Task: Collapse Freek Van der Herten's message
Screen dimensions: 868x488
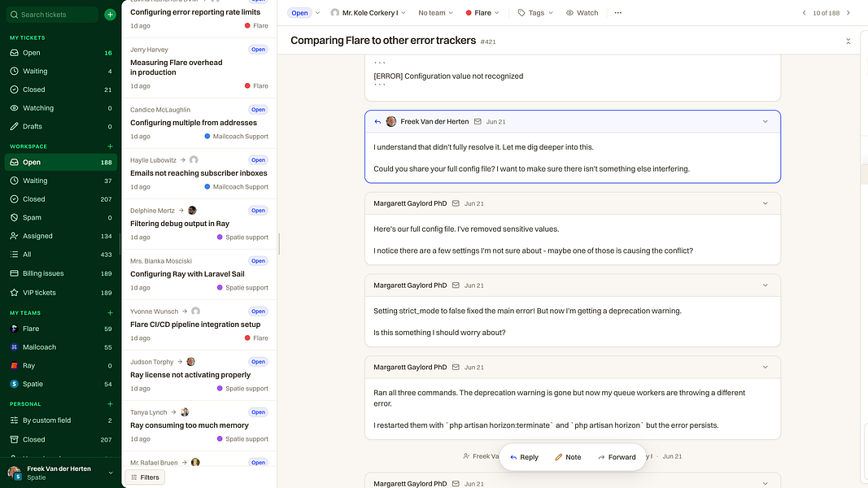Action: (x=765, y=122)
